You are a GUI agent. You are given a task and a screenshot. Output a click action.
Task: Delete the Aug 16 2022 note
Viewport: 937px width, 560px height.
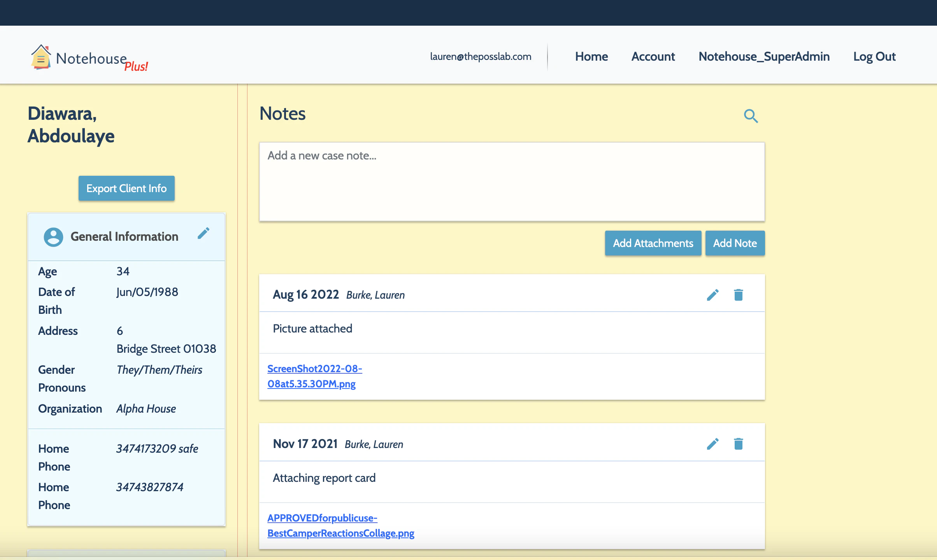tap(738, 295)
